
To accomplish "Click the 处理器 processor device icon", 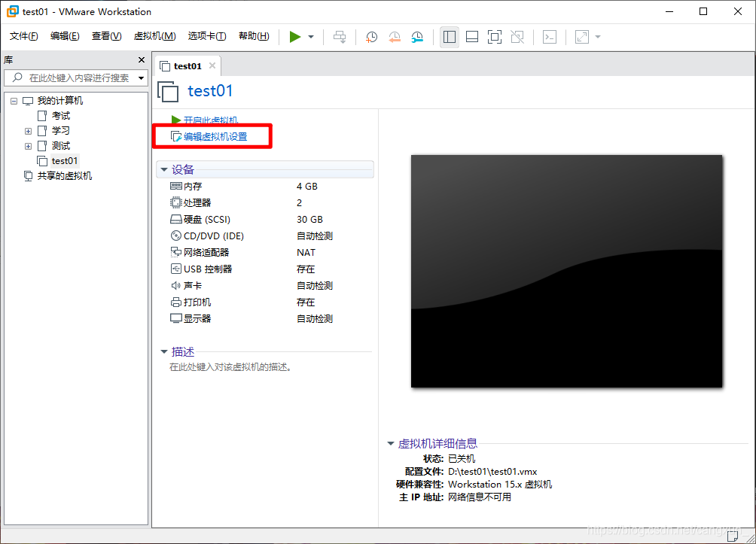I will pyautogui.click(x=176, y=203).
